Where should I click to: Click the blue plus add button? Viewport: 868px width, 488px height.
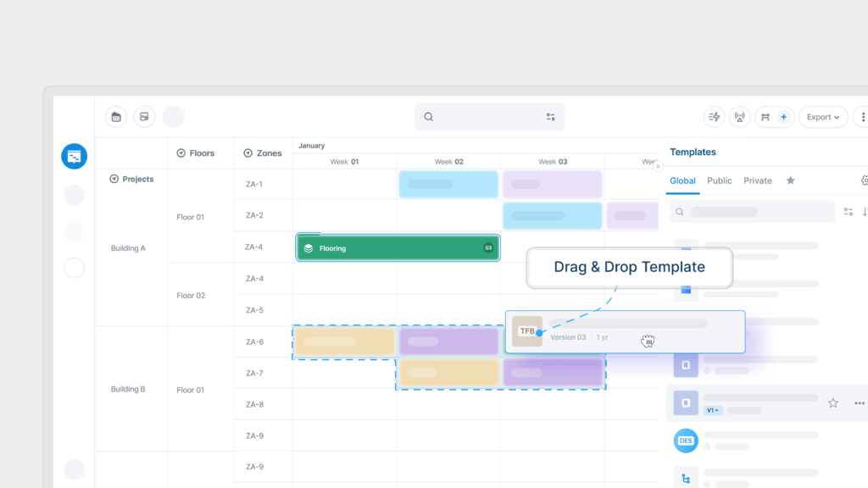783,117
